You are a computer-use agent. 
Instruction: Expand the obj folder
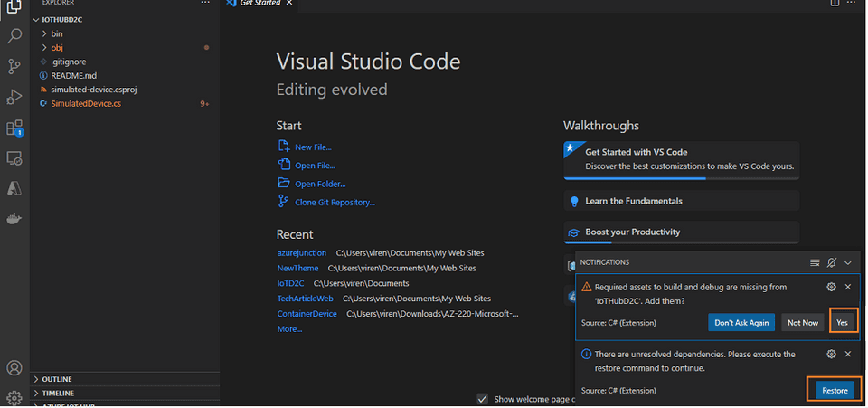[x=125, y=48]
